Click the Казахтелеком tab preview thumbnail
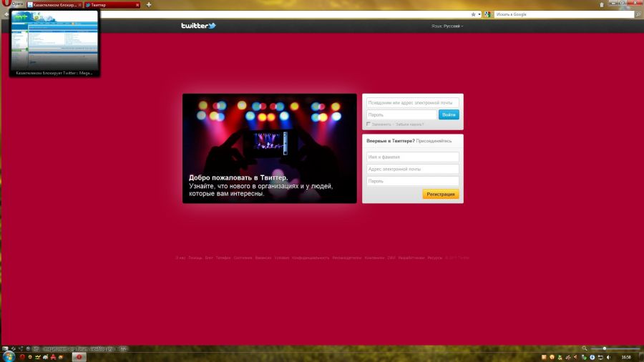Image resolution: width=644 pixels, height=362 pixels. [54, 43]
